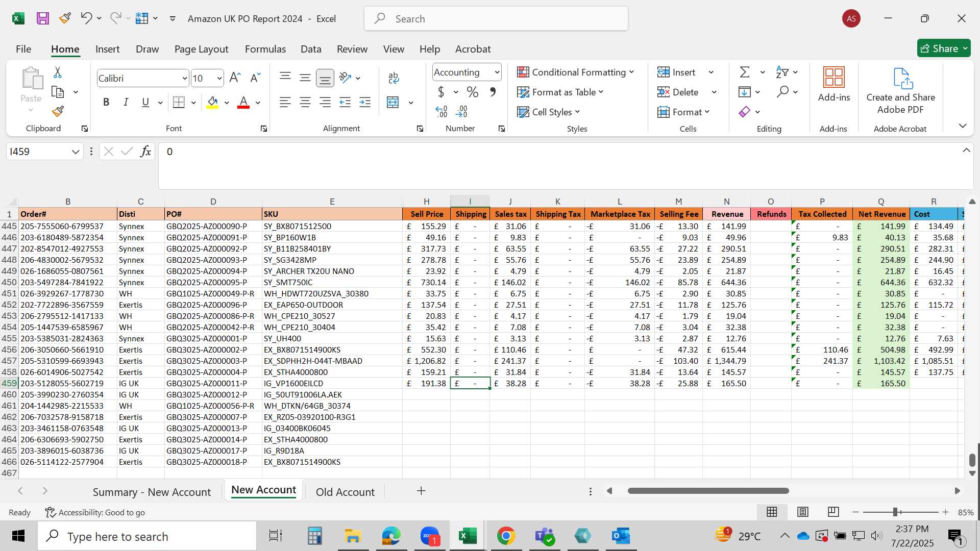
Task: Expand the Font dialog launcher
Action: click(263, 129)
